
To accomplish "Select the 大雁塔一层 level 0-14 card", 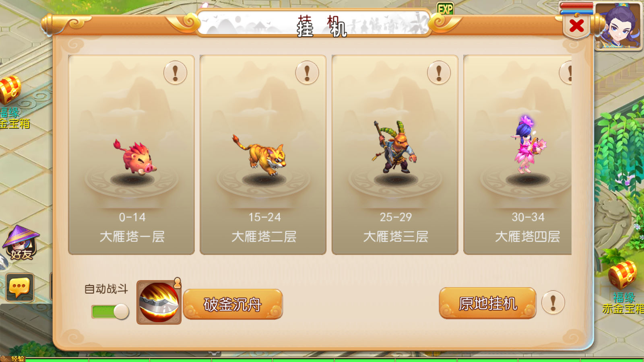I will [x=131, y=155].
